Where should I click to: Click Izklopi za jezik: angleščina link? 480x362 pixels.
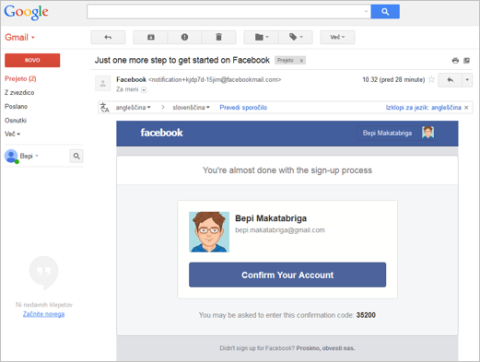click(x=423, y=107)
